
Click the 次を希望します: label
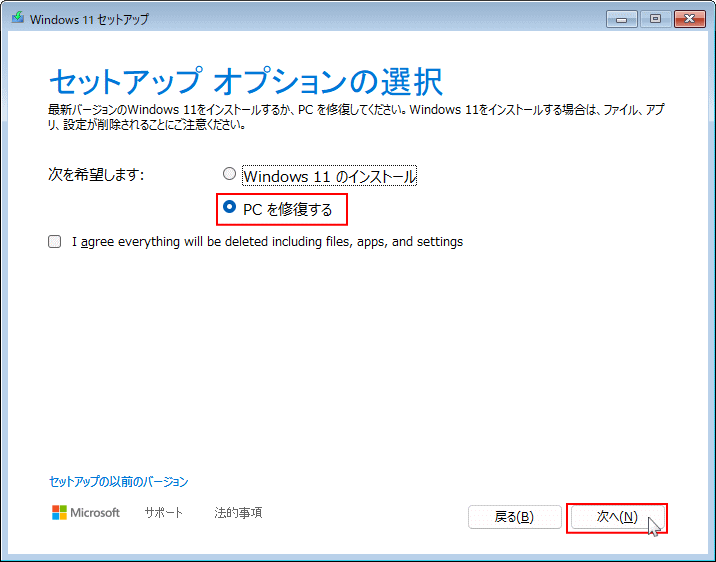tap(96, 174)
